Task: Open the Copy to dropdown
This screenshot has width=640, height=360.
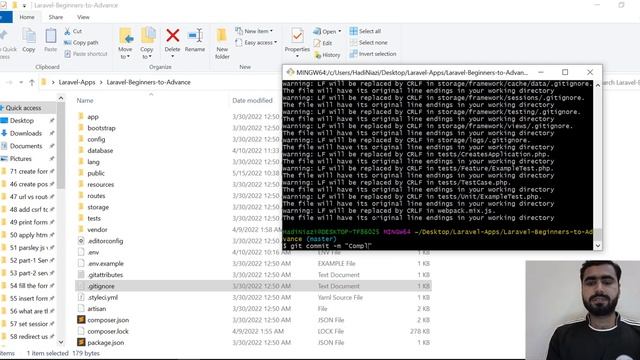Action: 147,43
